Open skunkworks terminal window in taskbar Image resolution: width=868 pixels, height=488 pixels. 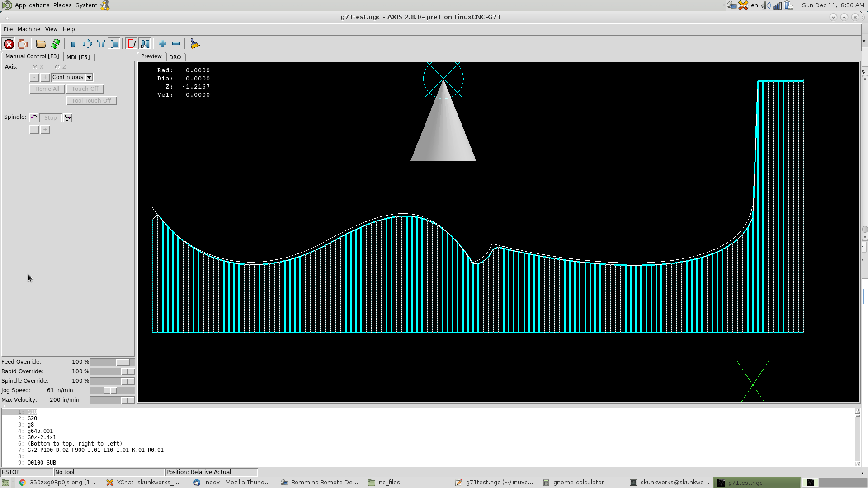click(x=670, y=483)
